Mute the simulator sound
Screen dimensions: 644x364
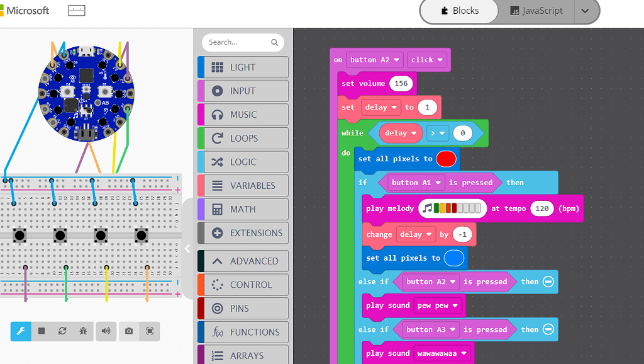(x=106, y=331)
